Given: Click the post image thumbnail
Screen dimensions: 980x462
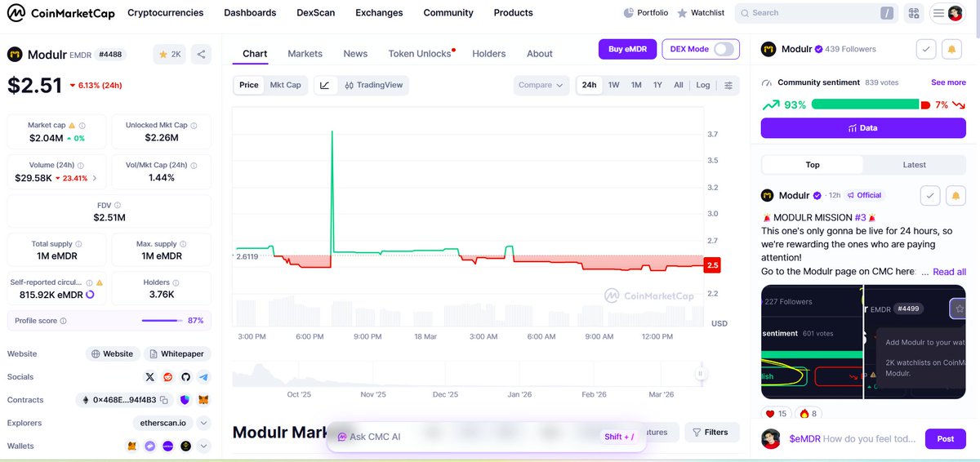Looking at the screenshot, I should 863,342.
